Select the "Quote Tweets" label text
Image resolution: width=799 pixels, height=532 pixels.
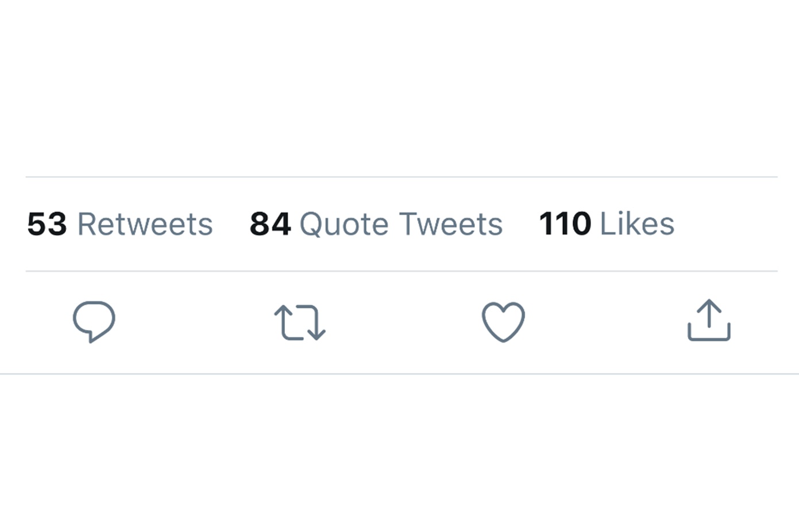pyautogui.click(x=401, y=224)
